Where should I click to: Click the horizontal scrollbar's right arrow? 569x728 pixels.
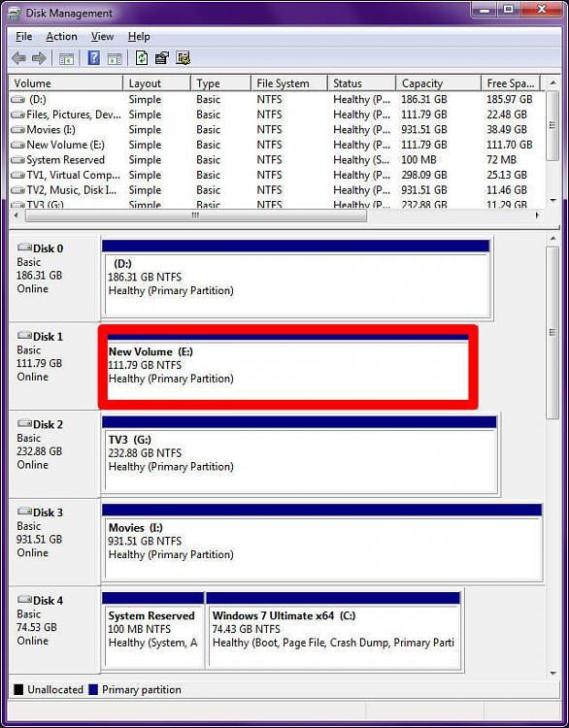pyautogui.click(x=537, y=215)
